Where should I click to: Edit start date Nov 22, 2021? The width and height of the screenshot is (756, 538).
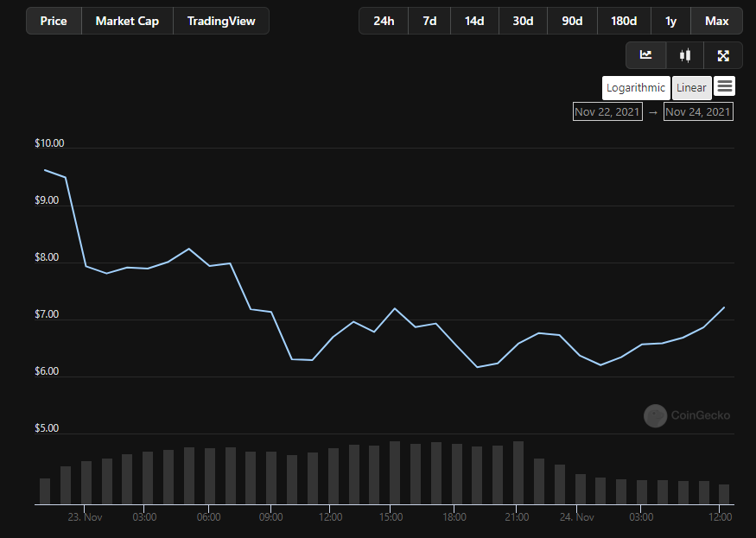(607, 111)
